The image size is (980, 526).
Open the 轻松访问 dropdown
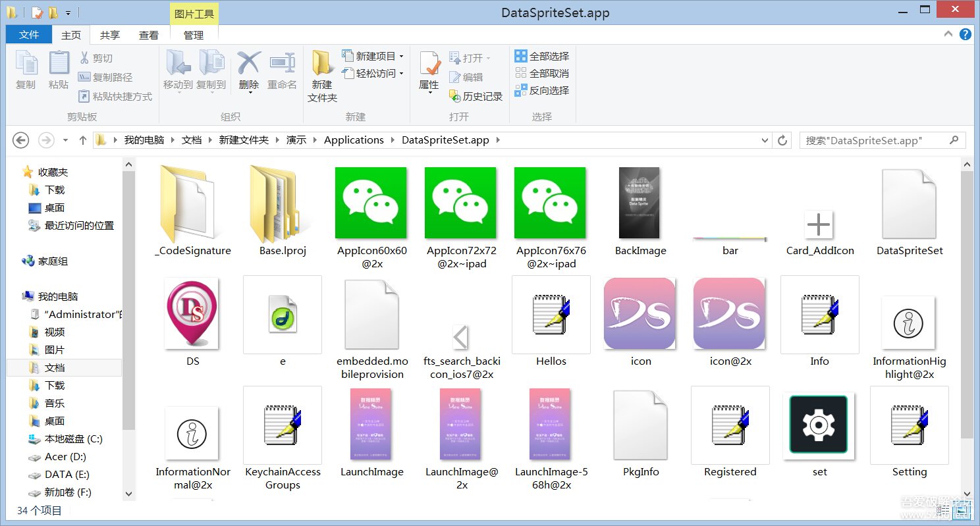click(373, 73)
